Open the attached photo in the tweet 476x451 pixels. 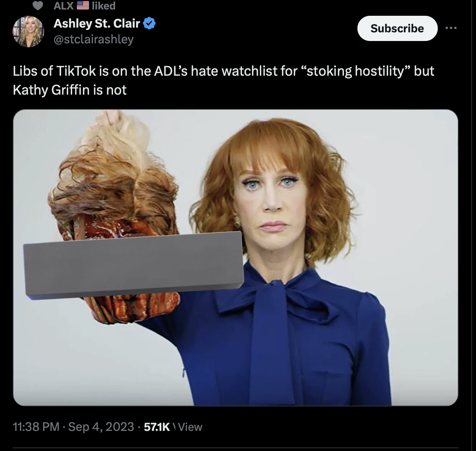tap(236, 257)
